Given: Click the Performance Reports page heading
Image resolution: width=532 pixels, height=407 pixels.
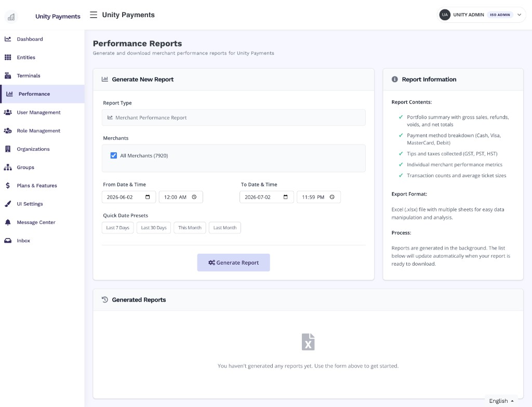Looking at the screenshot, I should point(137,44).
